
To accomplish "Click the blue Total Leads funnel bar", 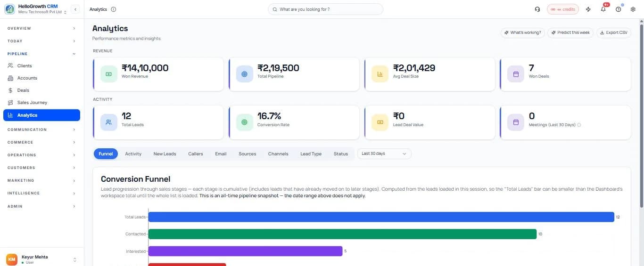I will point(381,217).
